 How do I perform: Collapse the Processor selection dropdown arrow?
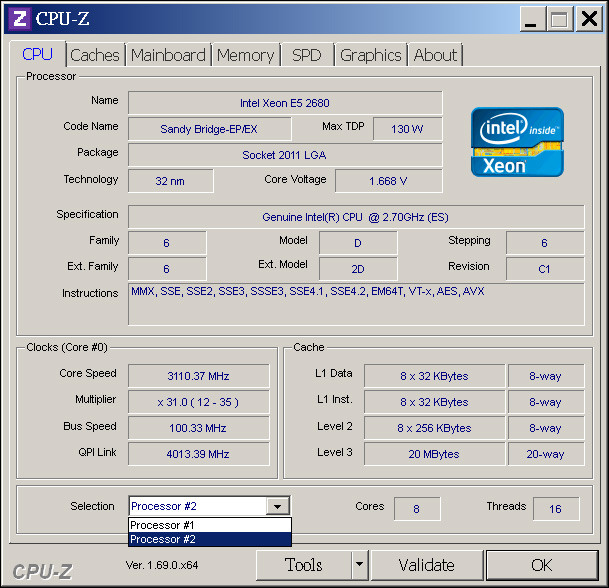coord(277,506)
